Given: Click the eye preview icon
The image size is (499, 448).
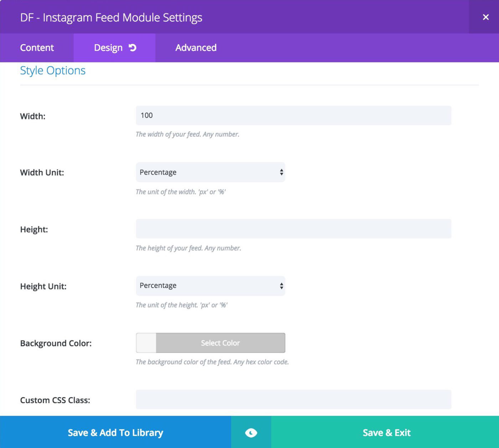Looking at the screenshot, I should (251, 433).
